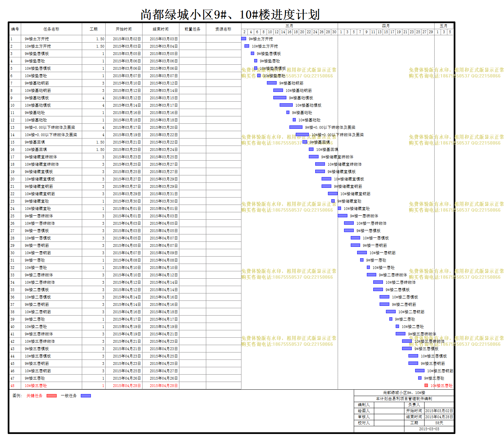This screenshot has height=441, width=504.
Task: Click the footer note 本计划由易利项目管理软件编制
Action: click(x=404, y=399)
